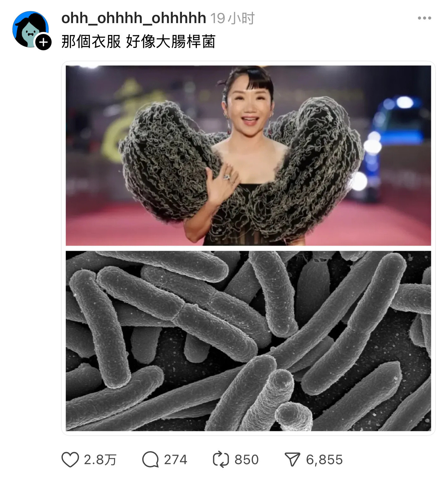Open the E. coli bacteria microscope image
Screen dimensions: 448x480
coord(248,341)
